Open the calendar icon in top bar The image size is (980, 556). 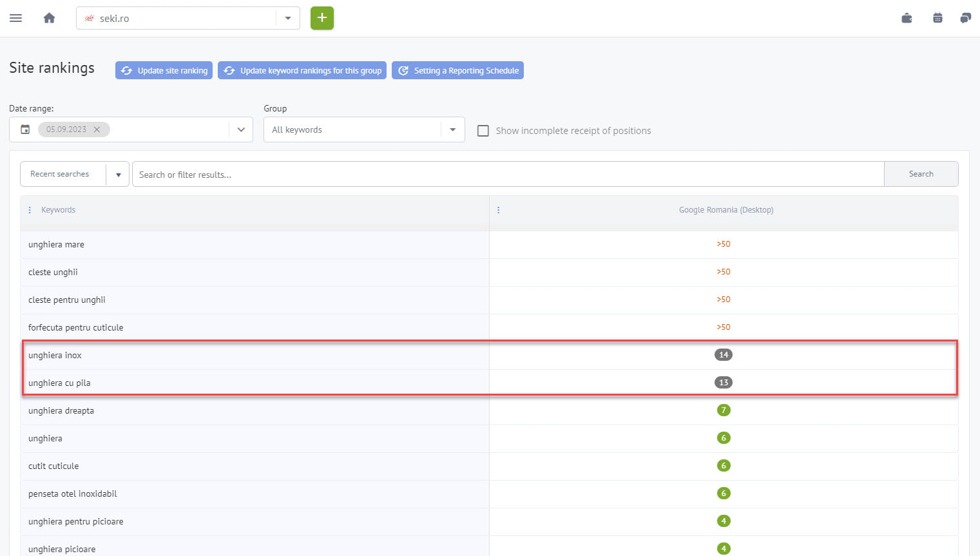937,18
